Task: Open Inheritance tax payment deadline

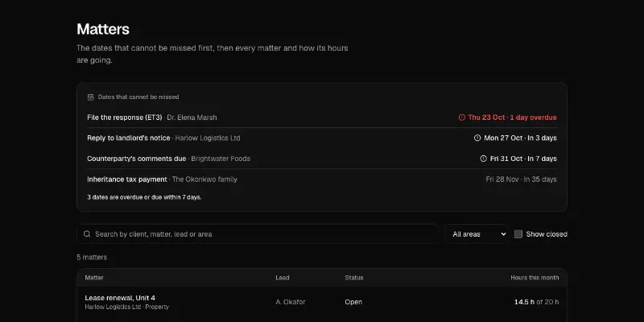Action: tap(322, 179)
